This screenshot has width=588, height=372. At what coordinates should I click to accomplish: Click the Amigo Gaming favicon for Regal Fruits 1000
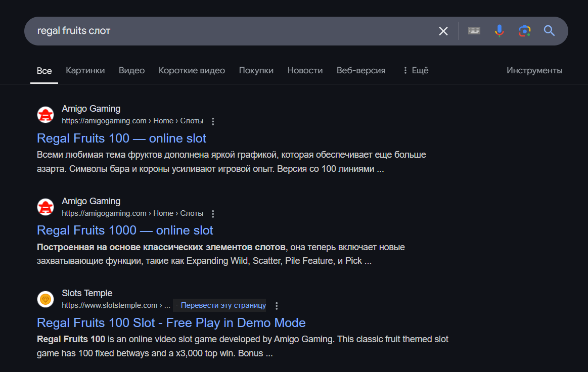click(46, 207)
